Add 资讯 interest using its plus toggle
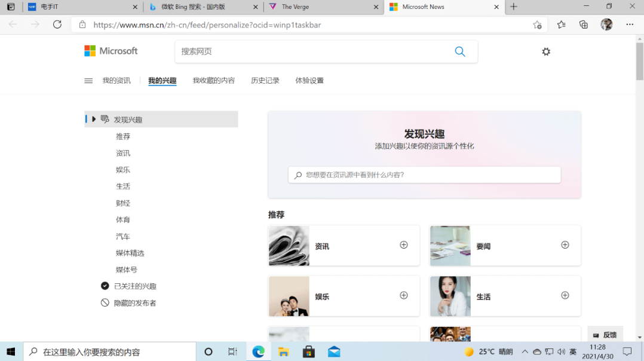The image size is (644, 361). tap(403, 245)
